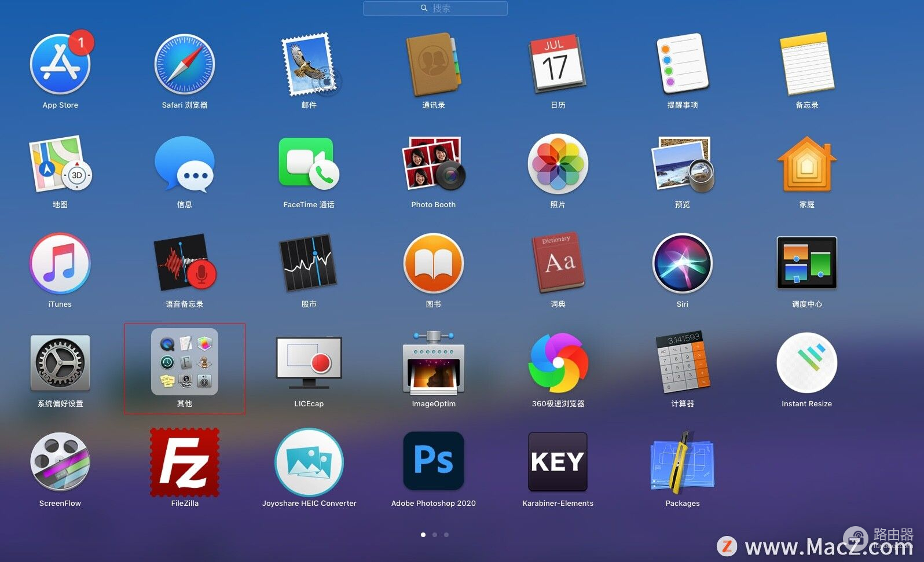
Task: Open ScreenFlow
Action: (60, 462)
